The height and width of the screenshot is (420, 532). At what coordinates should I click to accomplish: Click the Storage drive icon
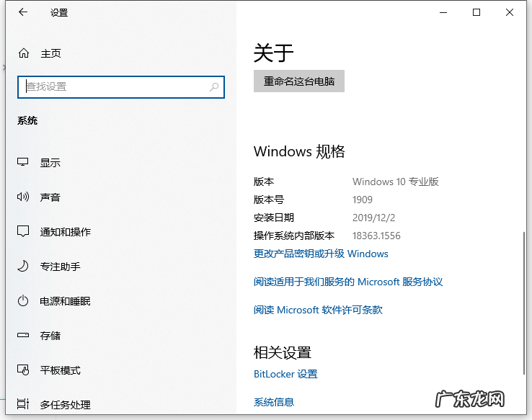coord(23,335)
